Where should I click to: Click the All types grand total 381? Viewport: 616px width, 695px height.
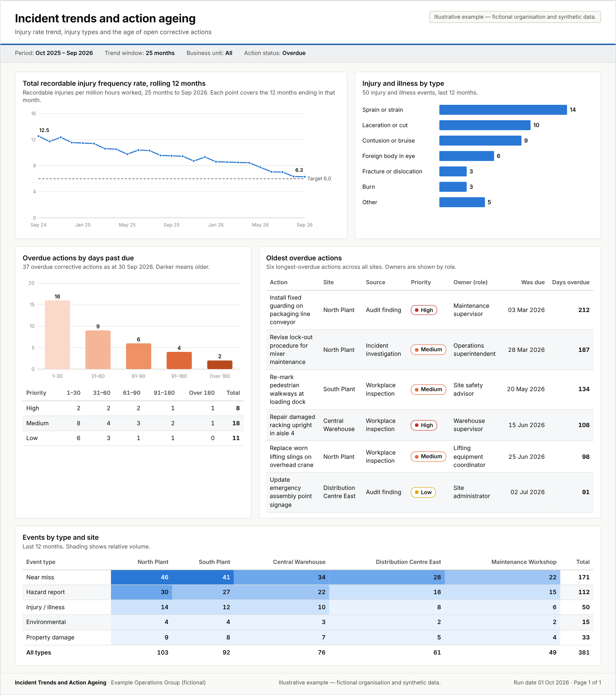click(584, 652)
